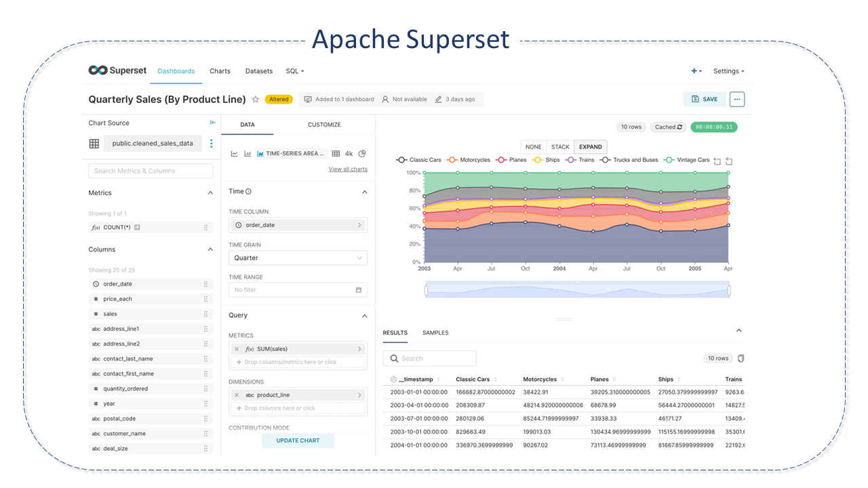Toggle Motorcycles series in legend

coord(469,160)
